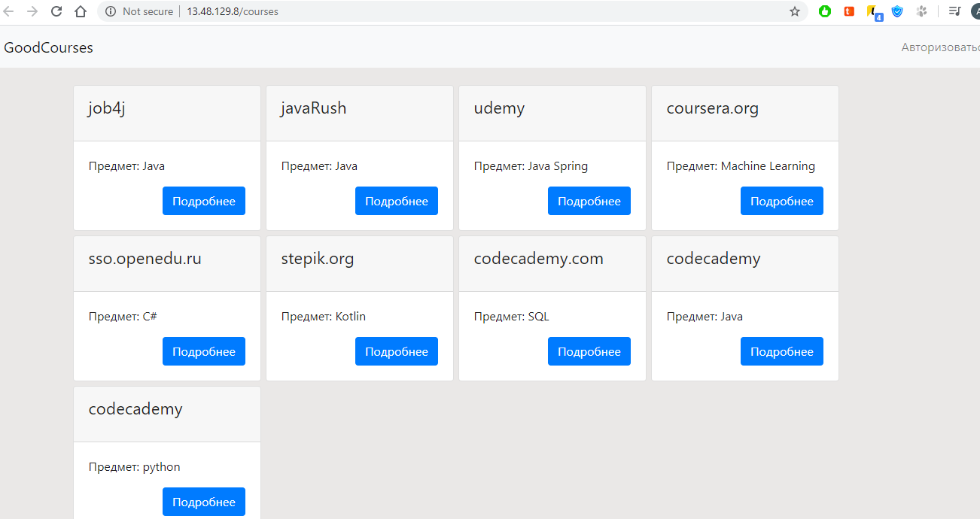The image size is (980, 519).
Task: Open Подробнее for the udemy course
Action: tap(589, 201)
